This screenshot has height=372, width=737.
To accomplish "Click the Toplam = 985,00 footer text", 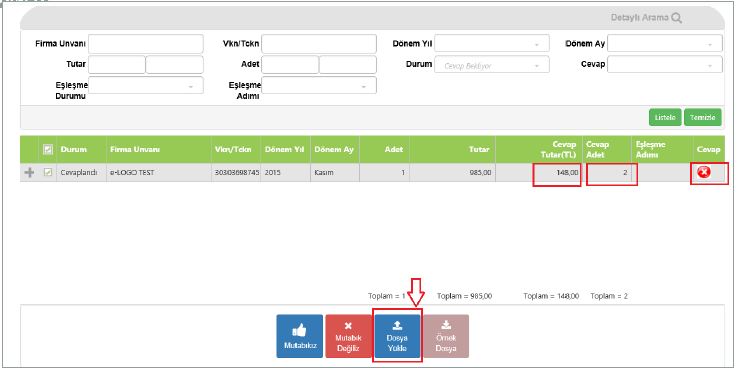I will point(464,296).
